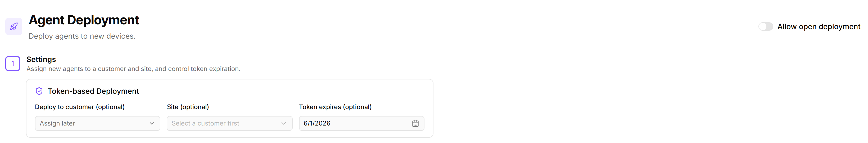Toggle the Allow open deployment switch
The height and width of the screenshot is (143, 868).
766,27
